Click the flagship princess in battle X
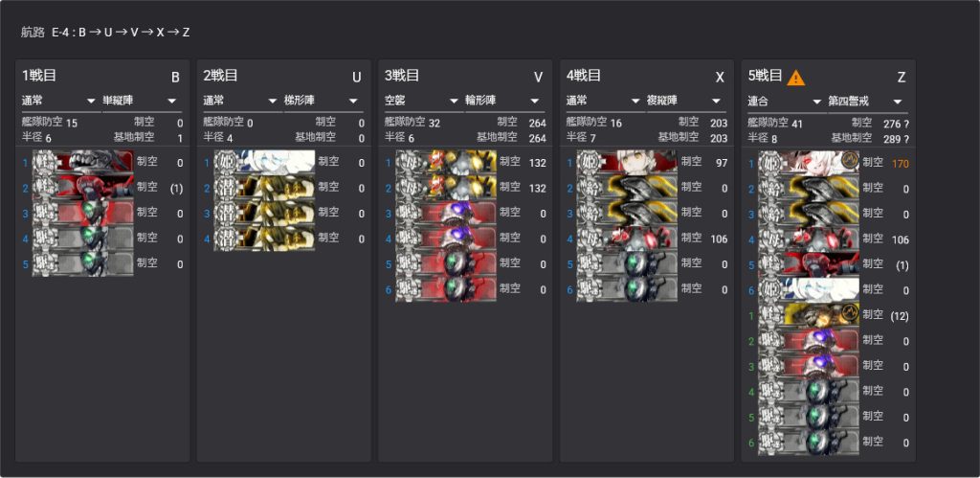Screen dimensions: 980x478 click(x=627, y=162)
